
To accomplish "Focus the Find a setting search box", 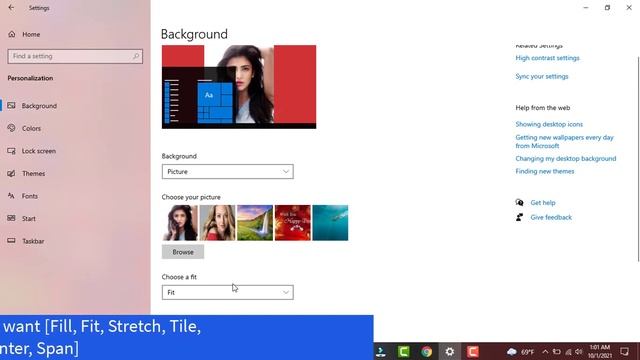I will [75, 56].
